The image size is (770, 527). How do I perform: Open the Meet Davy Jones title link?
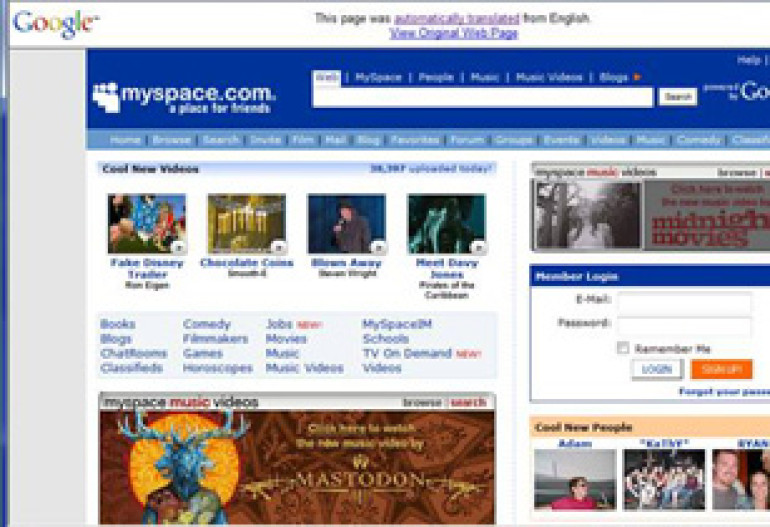[446, 268]
